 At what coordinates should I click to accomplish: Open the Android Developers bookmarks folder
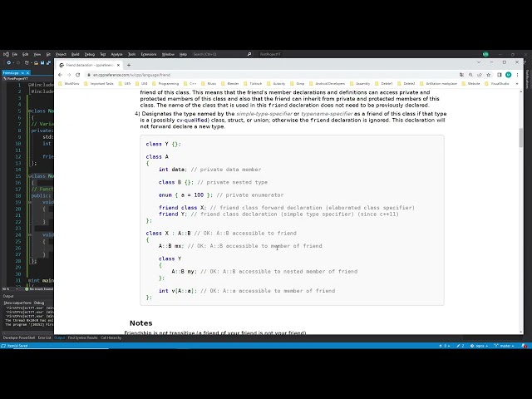327,83
